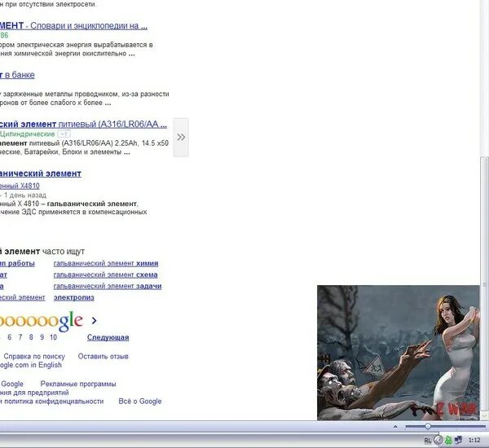This screenshot has width=489, height=448.
Task: Open 'политика конфиденциальности' footer link
Action: 54,402
